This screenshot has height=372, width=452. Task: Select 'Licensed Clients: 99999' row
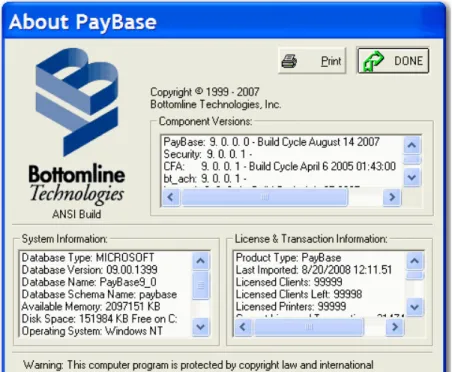coord(289,282)
